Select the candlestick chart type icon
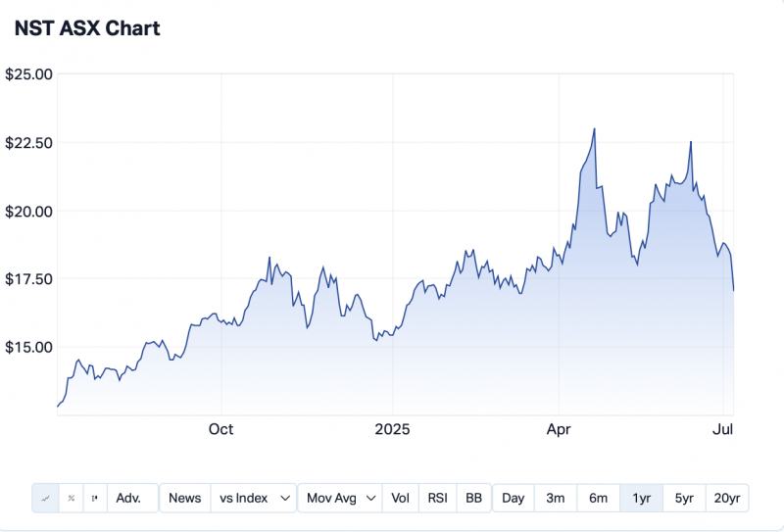Image resolution: width=784 pixels, height=532 pixels. [95, 498]
